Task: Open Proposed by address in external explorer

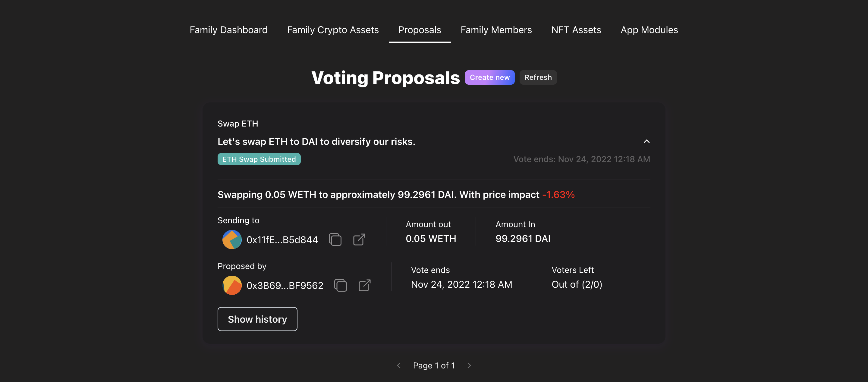Action: point(365,285)
